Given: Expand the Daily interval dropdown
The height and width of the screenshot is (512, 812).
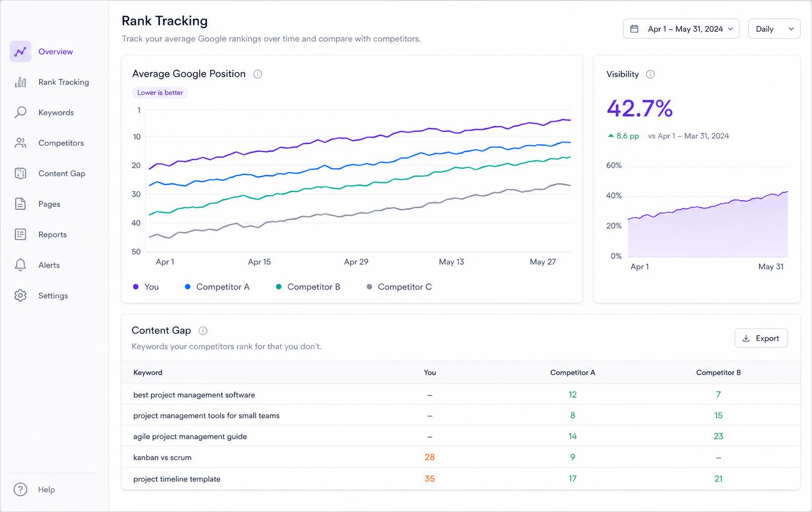Looking at the screenshot, I should (x=774, y=29).
